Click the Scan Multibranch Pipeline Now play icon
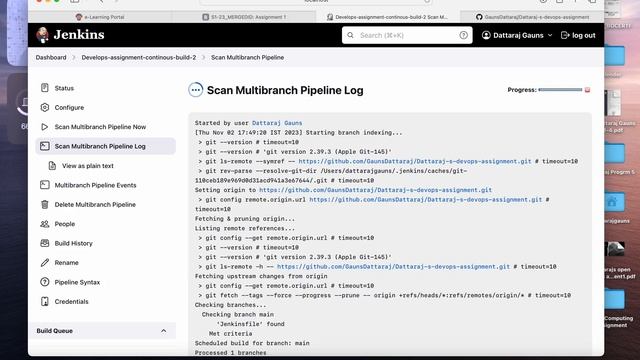Screen dimensions: 640x360 pyautogui.click(x=45, y=127)
